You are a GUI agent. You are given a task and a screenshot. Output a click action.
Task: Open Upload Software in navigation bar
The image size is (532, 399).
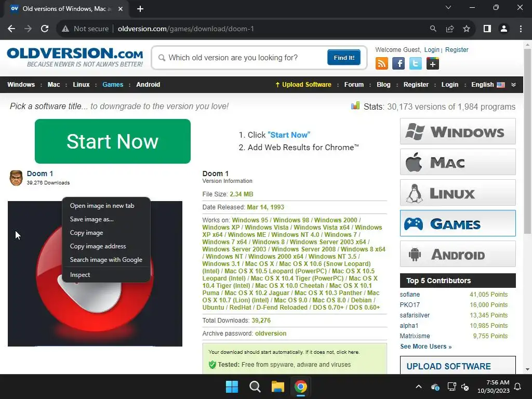(303, 85)
